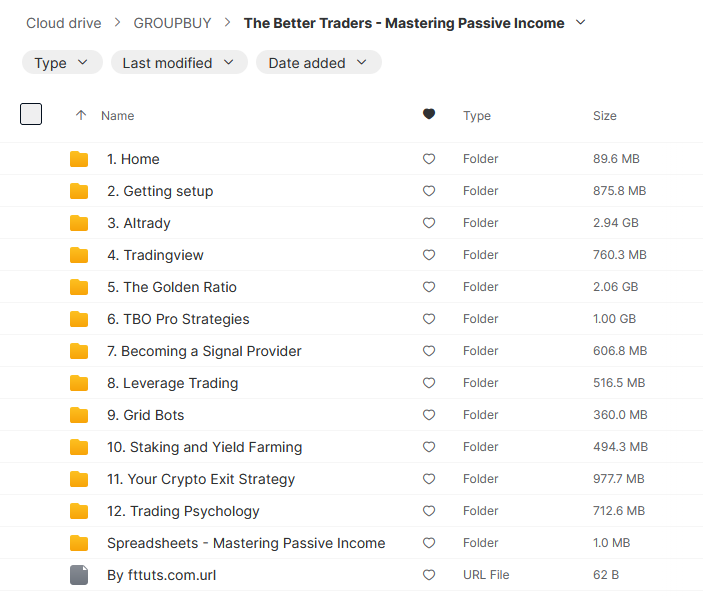Sort the list by the Size column
Viewport: 703px width, 596px height.
604,116
